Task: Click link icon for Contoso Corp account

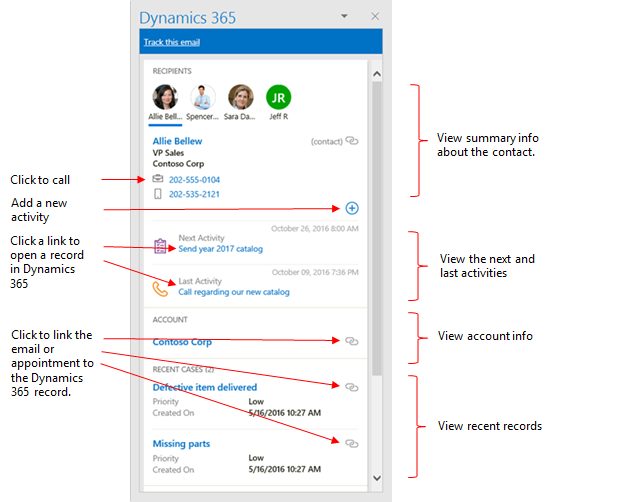Action: coord(352,341)
